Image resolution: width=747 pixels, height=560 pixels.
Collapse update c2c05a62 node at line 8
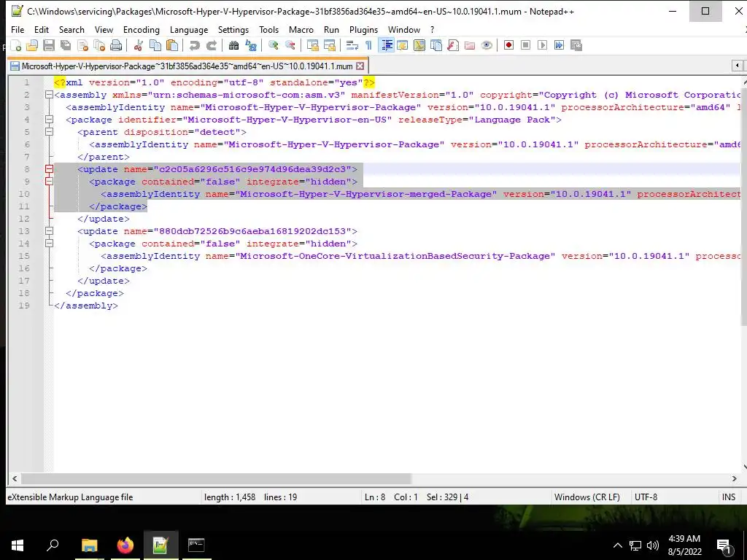(49, 169)
